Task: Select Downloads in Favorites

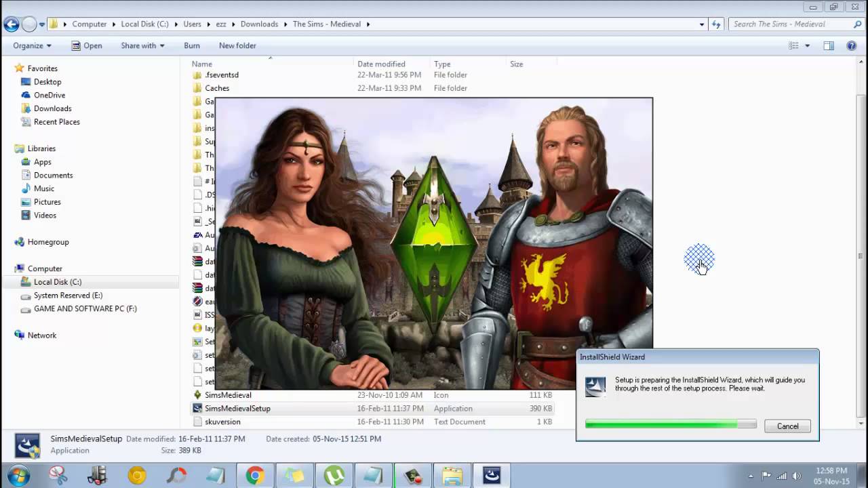Action: (x=52, y=108)
